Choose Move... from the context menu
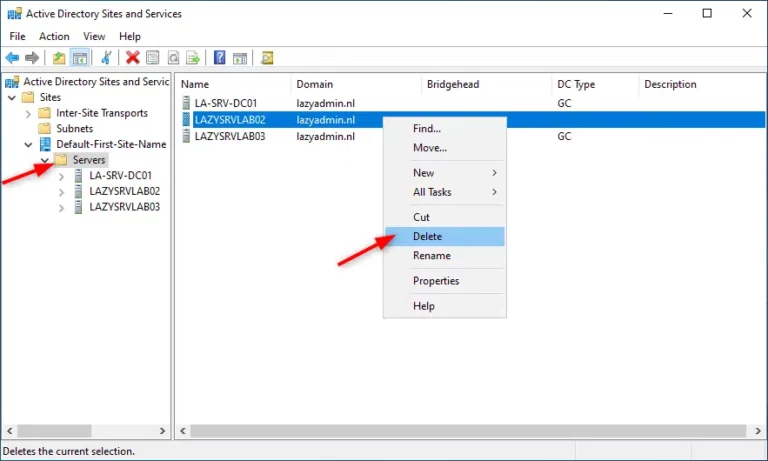768x461 pixels. pos(445,147)
